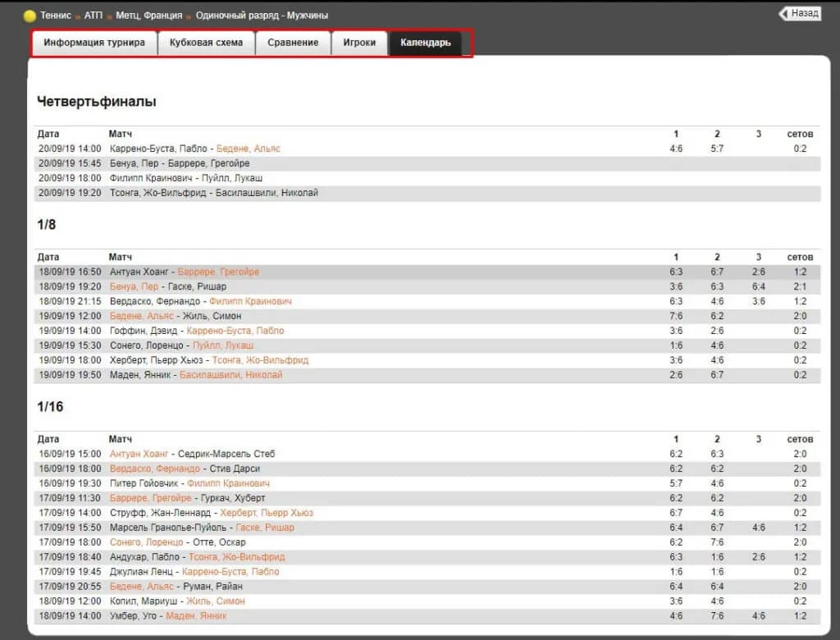Open the Сравнение tab

click(x=293, y=43)
